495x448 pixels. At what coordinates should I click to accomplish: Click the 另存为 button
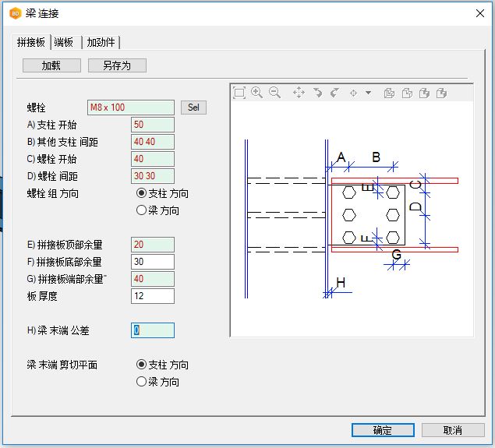coord(117,65)
